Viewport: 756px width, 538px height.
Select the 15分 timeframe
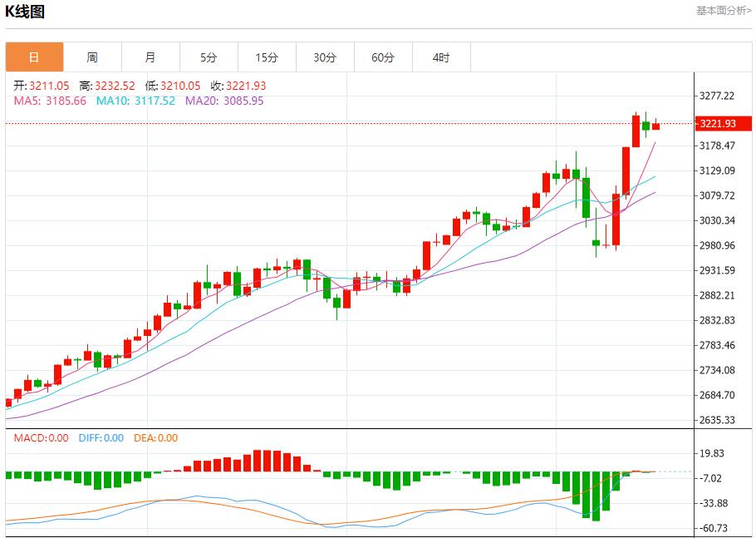click(267, 57)
